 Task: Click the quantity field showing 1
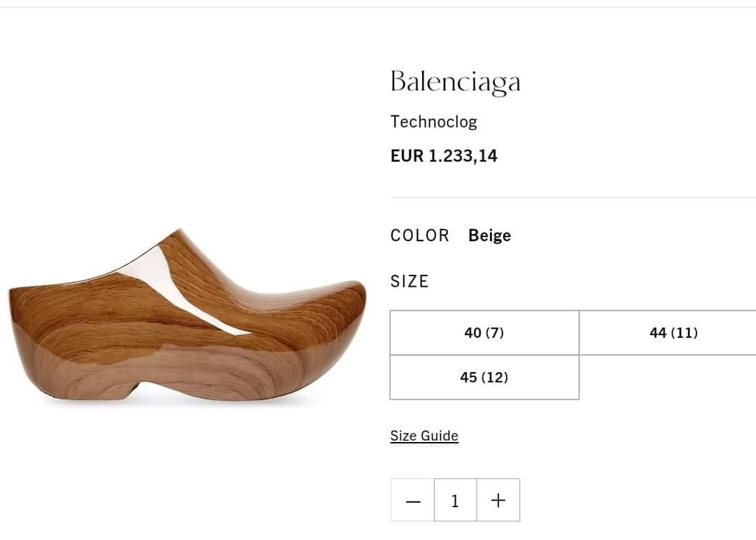tap(455, 501)
